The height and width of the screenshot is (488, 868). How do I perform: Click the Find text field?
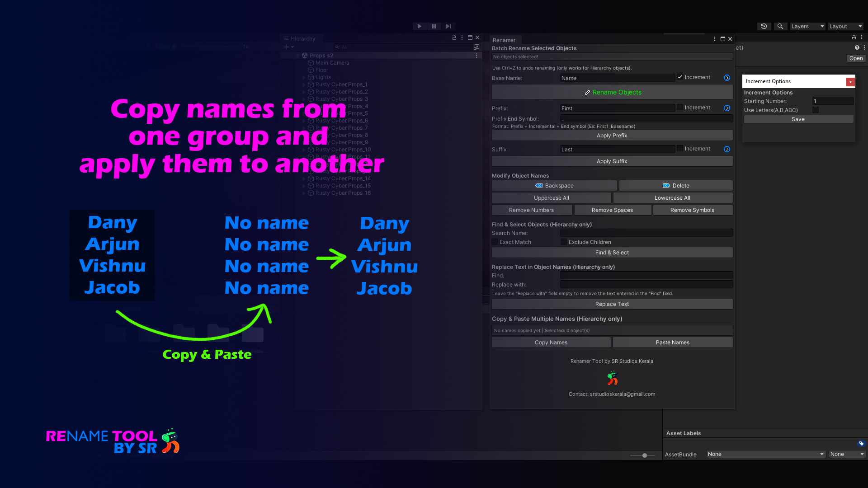[x=646, y=276]
